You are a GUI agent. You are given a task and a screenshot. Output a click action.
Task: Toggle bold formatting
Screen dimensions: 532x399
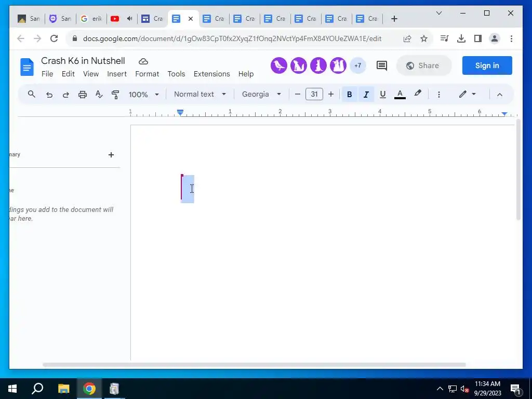(x=350, y=95)
